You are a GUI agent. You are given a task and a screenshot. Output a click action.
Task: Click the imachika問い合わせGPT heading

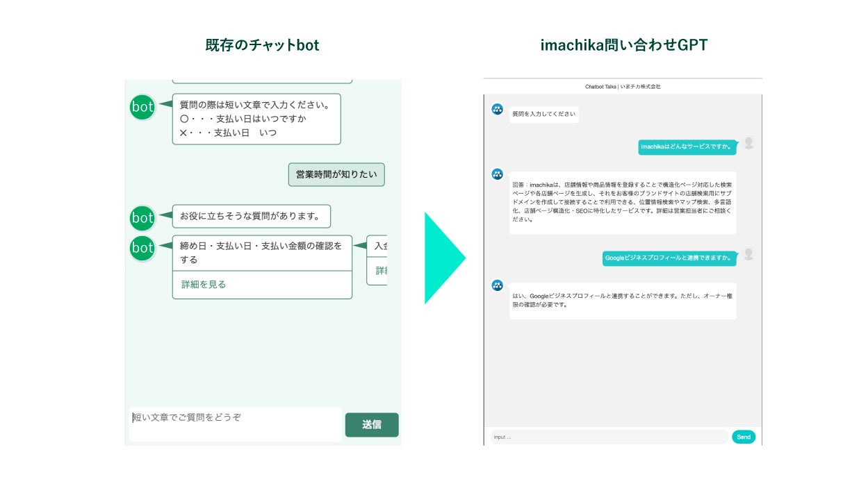click(624, 46)
